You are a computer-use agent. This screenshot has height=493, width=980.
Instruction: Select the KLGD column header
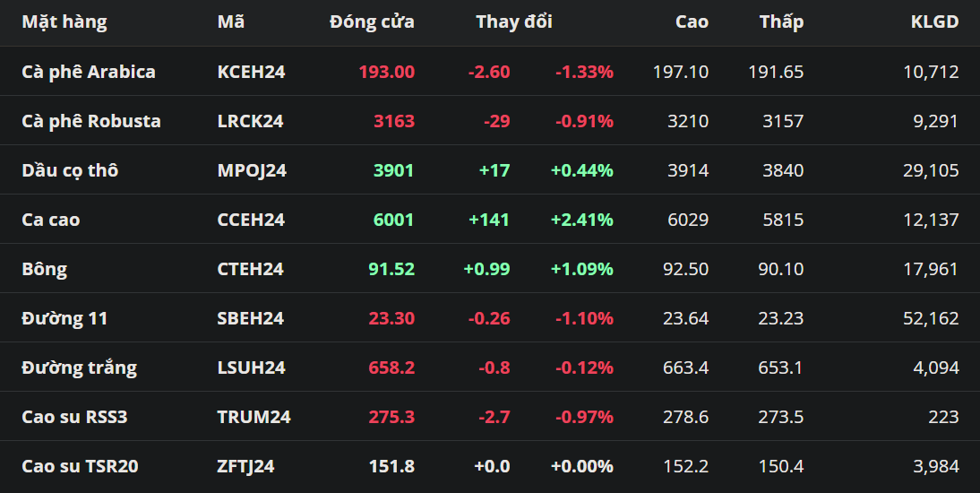[934, 22]
